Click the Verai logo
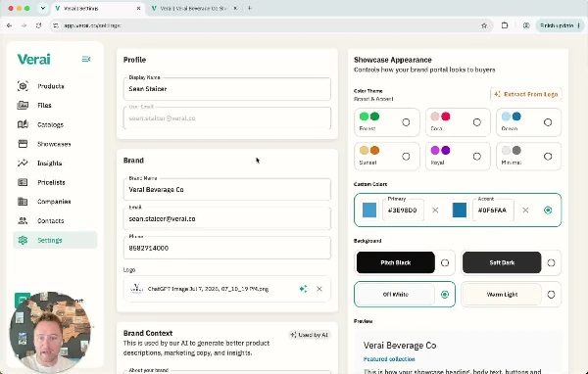 pos(33,59)
